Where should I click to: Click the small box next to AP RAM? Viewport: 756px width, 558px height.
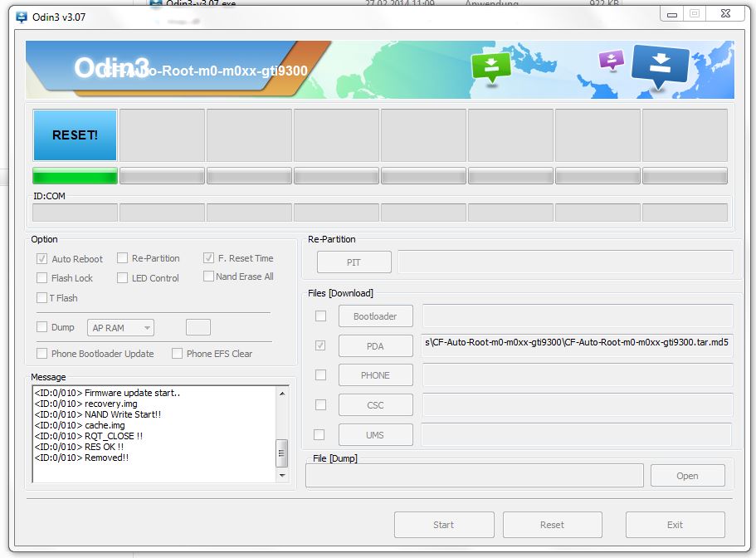(x=198, y=327)
